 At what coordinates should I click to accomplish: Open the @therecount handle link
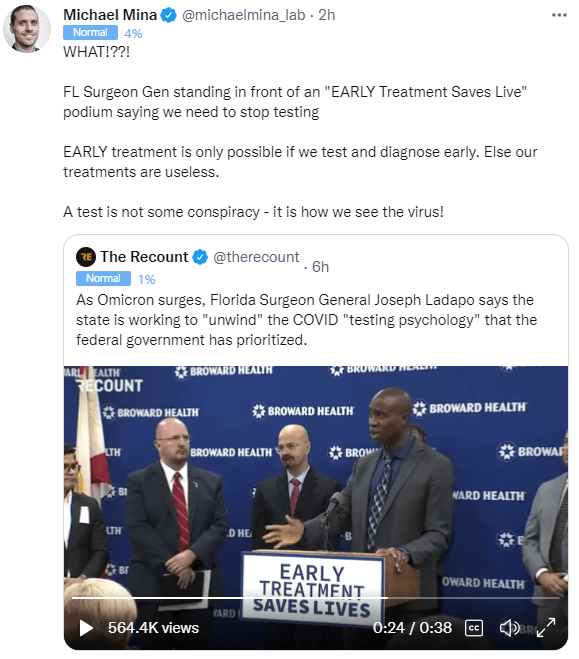click(256, 257)
